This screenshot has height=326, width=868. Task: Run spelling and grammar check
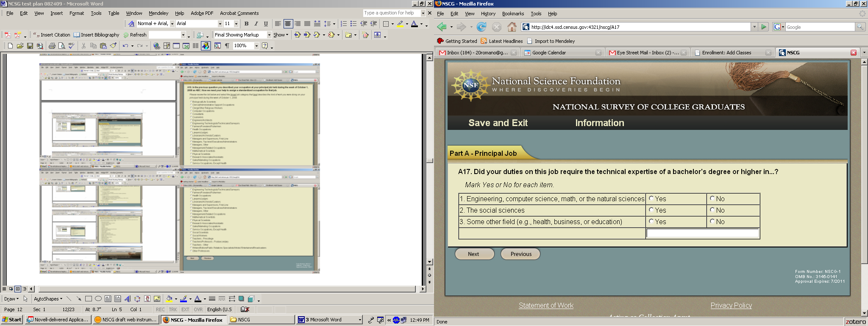72,46
